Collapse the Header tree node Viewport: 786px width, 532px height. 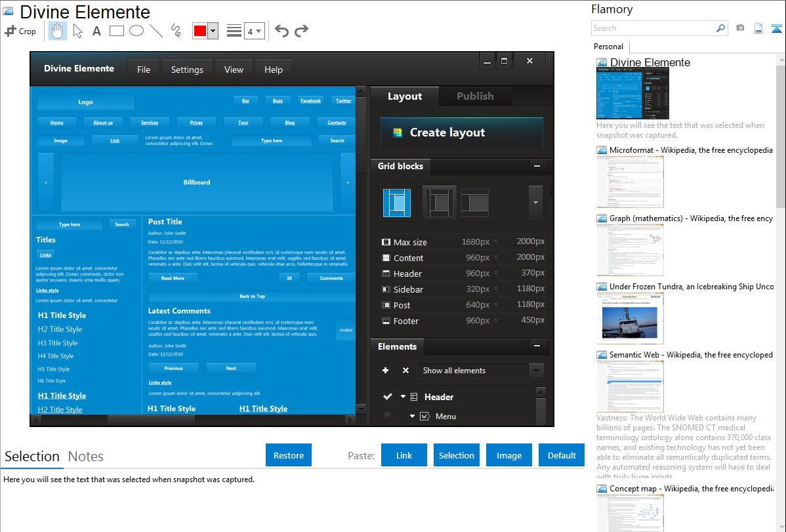(403, 397)
